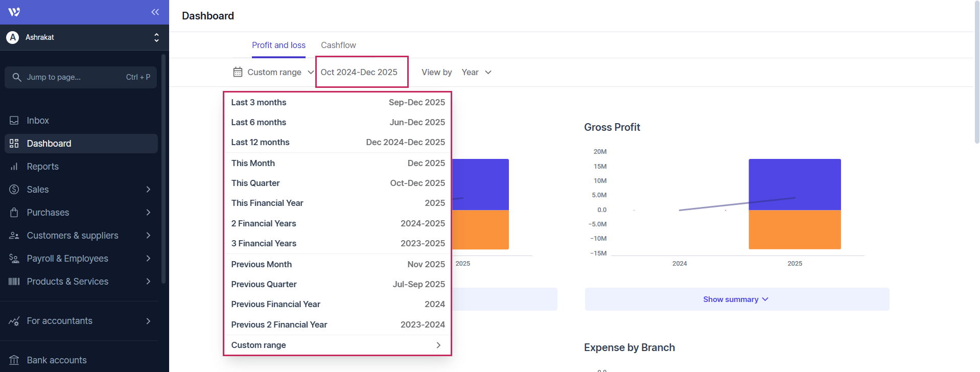Image resolution: width=980 pixels, height=372 pixels.
Task: Click the Payroll & Employees icon
Action: point(14,259)
